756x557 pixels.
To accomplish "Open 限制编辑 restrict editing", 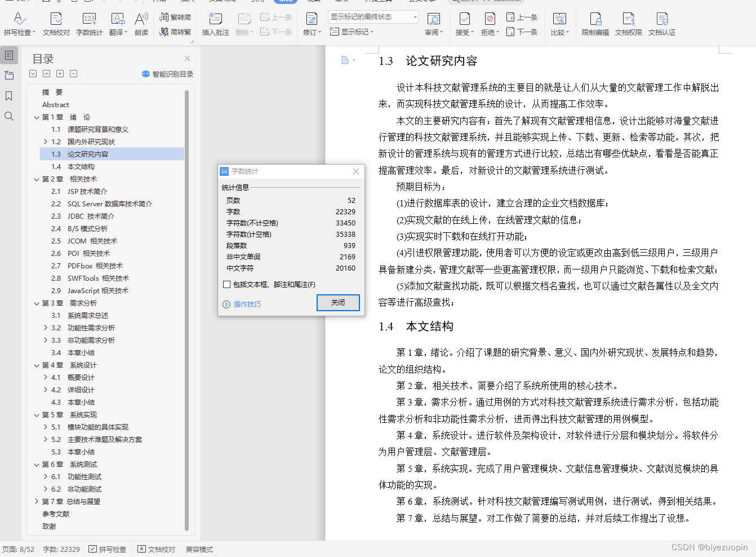I will click(595, 24).
